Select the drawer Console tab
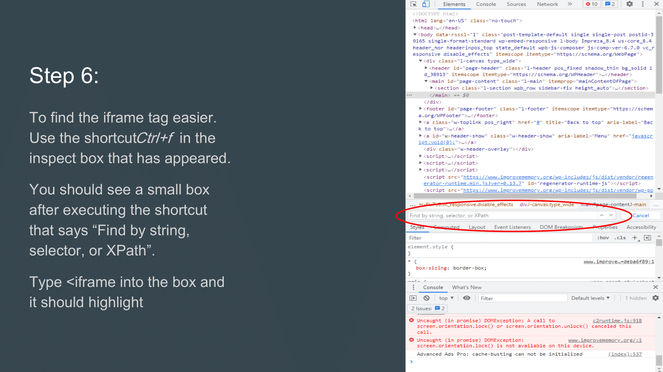 pyautogui.click(x=433, y=287)
